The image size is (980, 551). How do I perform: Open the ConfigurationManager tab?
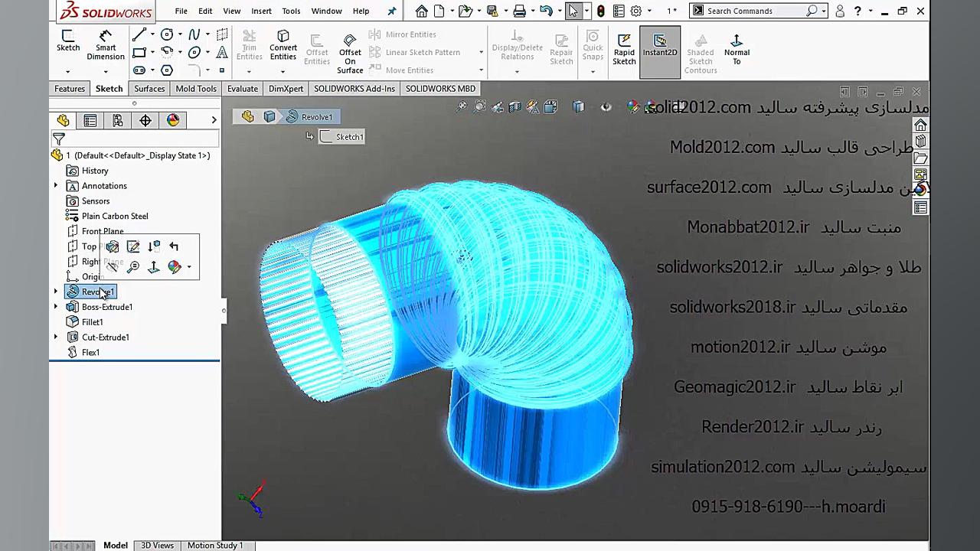pyautogui.click(x=118, y=120)
